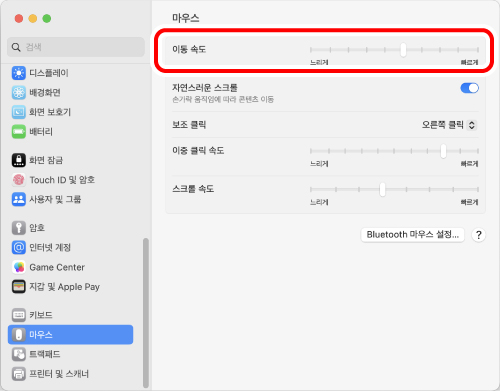Adjust the 스크롤 속도 slider handle

tap(382, 190)
